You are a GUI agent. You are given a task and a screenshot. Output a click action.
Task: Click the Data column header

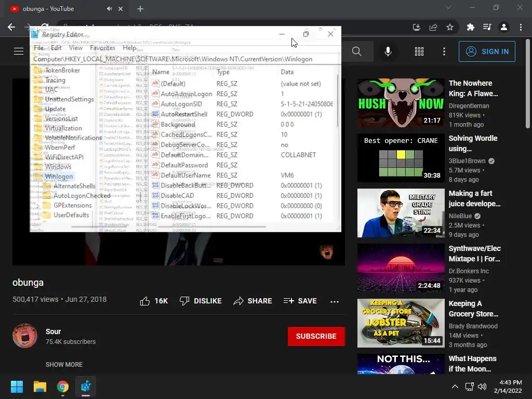pos(287,72)
